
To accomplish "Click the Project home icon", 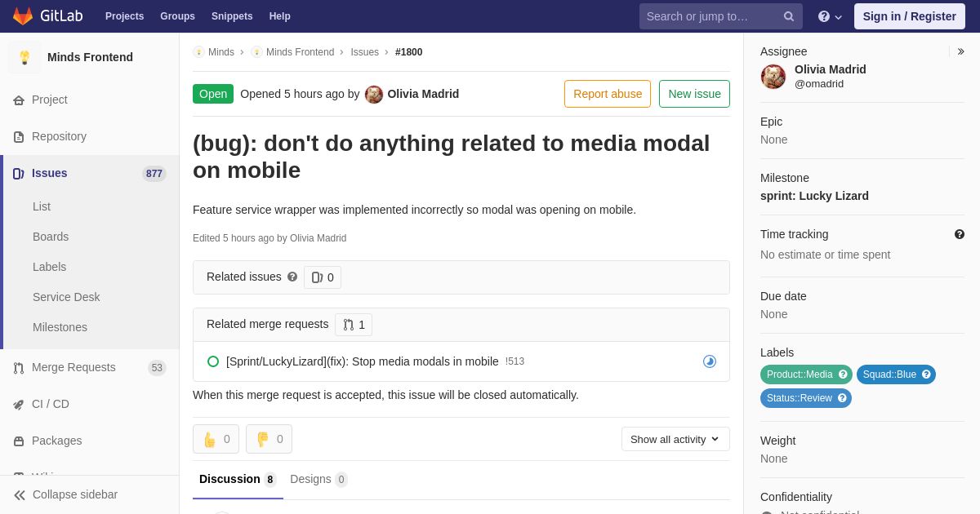I will coord(19,100).
